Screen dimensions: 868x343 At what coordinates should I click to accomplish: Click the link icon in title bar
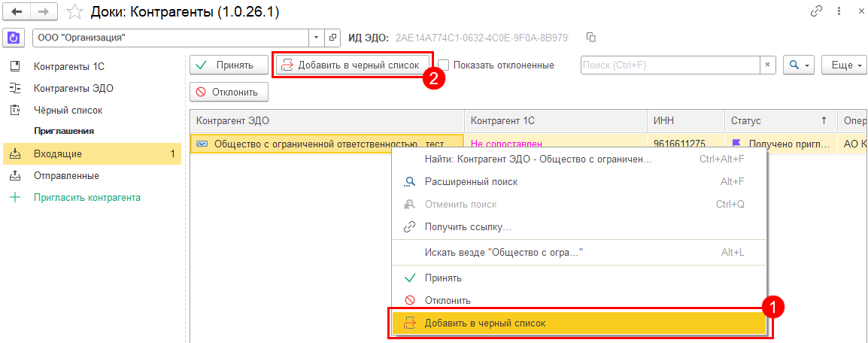(x=816, y=12)
